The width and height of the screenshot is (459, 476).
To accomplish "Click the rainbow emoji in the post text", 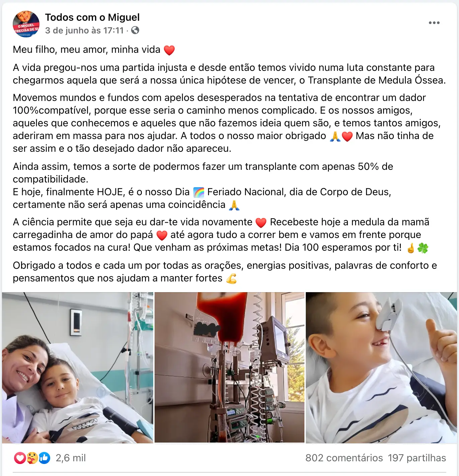I will point(199,192).
